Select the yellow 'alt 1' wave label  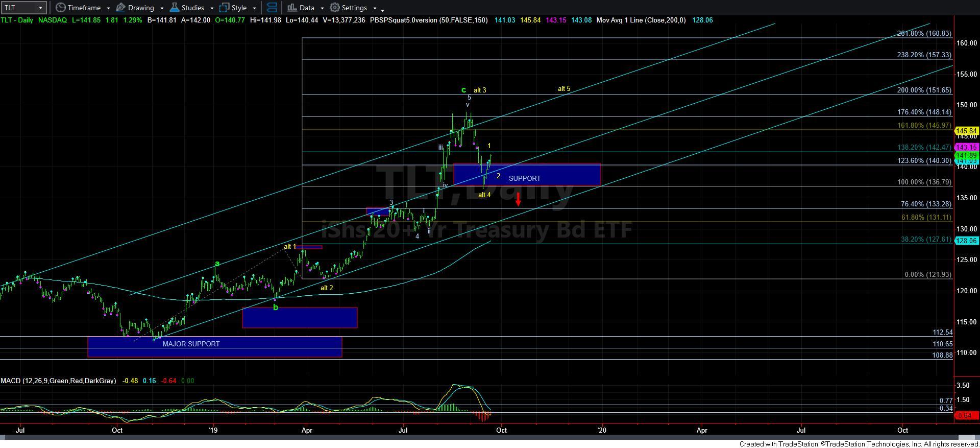[x=290, y=246]
